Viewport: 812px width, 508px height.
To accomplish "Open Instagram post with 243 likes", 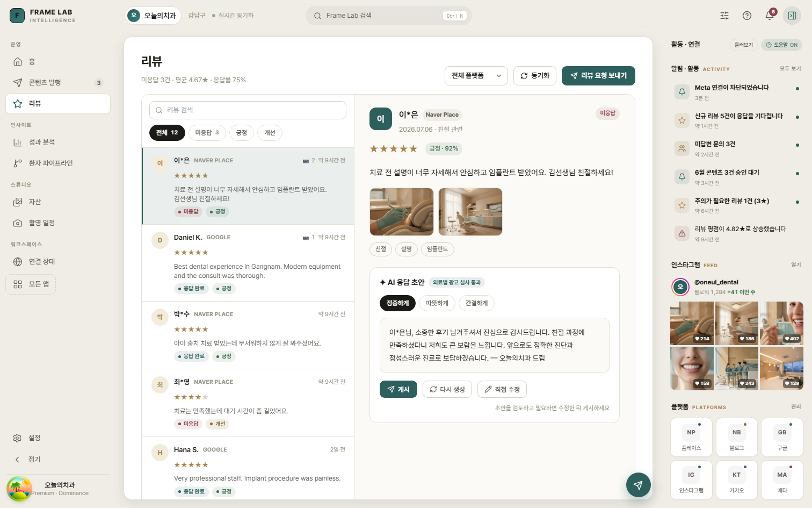I will pyautogui.click(x=736, y=368).
